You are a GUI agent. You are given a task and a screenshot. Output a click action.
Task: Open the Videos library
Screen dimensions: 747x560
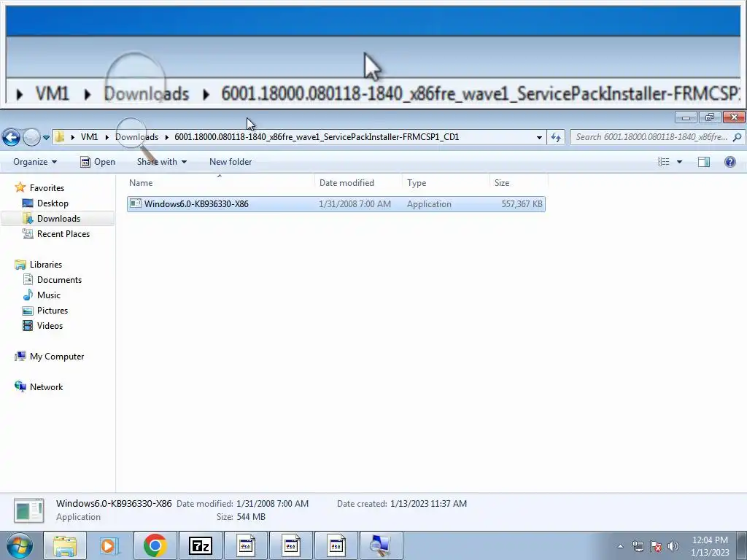50,326
